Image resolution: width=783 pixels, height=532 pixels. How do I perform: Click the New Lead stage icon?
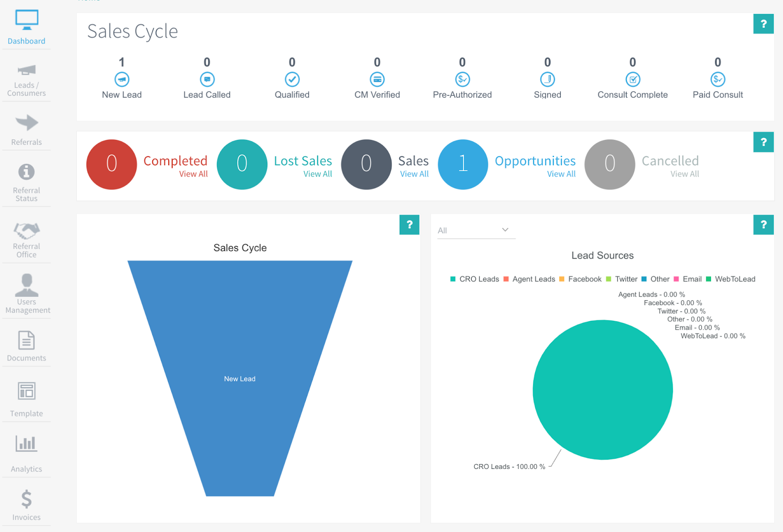pyautogui.click(x=122, y=79)
